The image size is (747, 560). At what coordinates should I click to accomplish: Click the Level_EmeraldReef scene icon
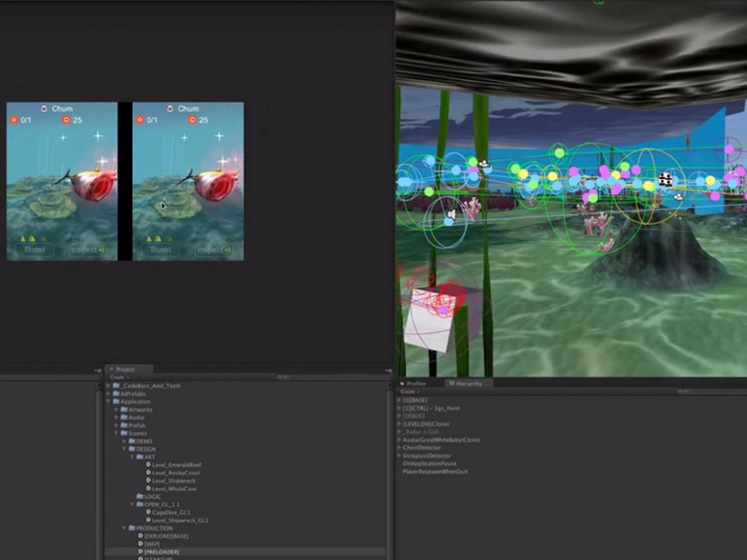click(148, 464)
